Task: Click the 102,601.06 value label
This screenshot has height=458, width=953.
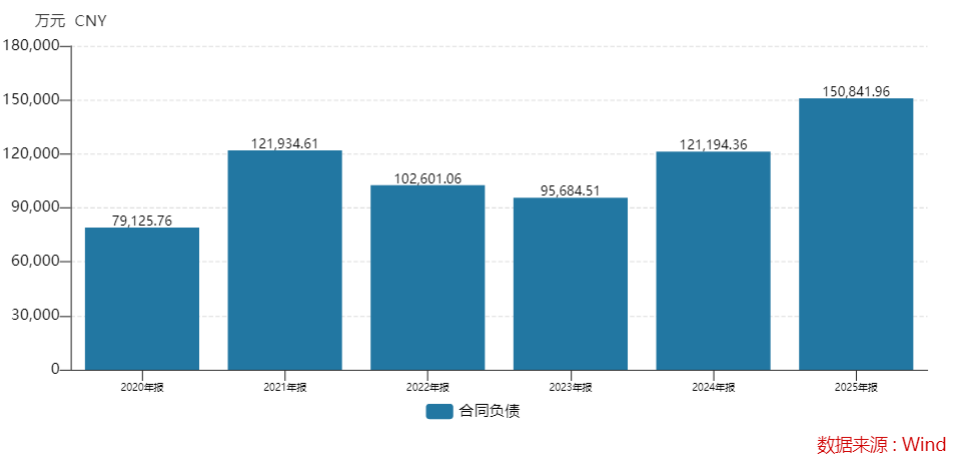Action: 428,178
